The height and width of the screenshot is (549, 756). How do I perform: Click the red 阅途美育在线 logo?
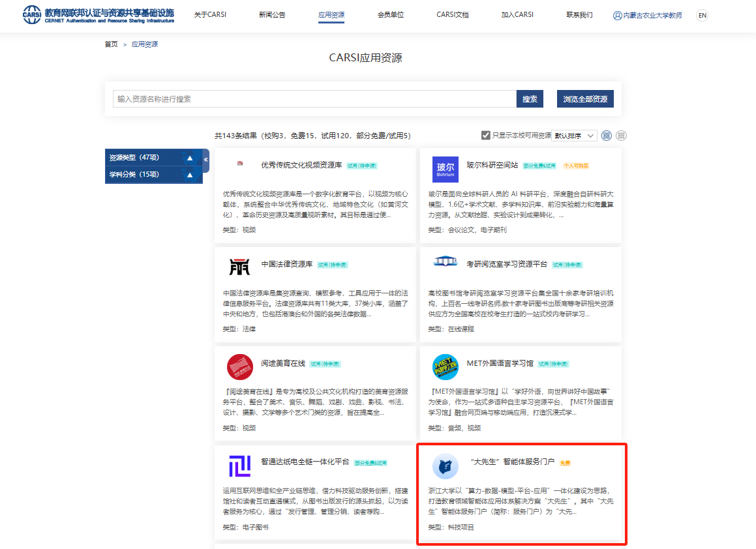[x=239, y=367]
